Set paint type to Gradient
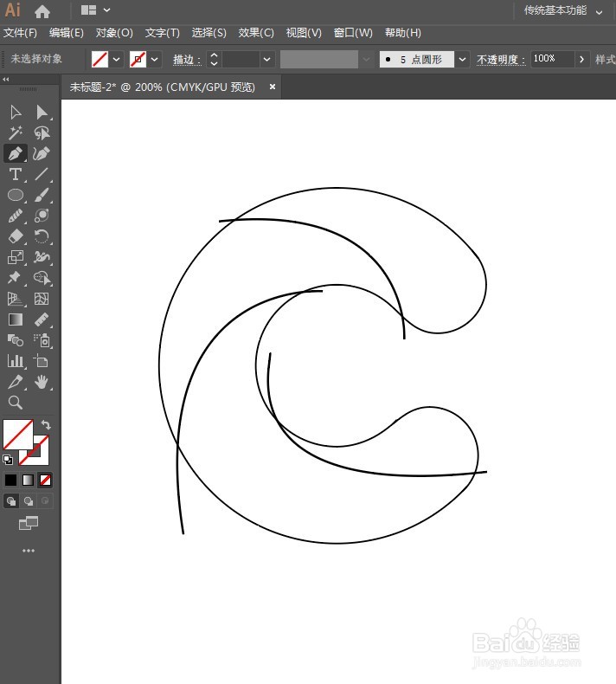Image resolution: width=616 pixels, height=684 pixels. [28, 481]
